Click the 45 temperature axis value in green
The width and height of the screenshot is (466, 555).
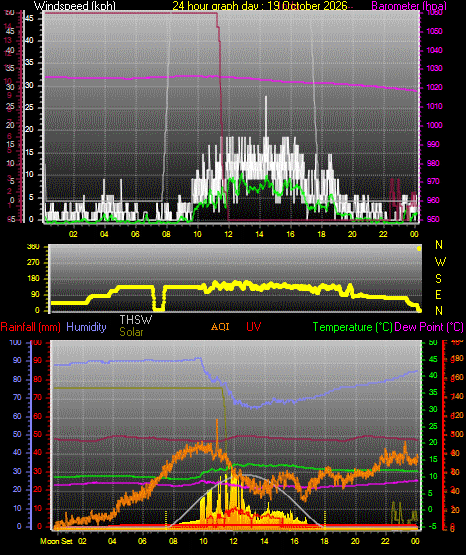pyautogui.click(x=433, y=359)
